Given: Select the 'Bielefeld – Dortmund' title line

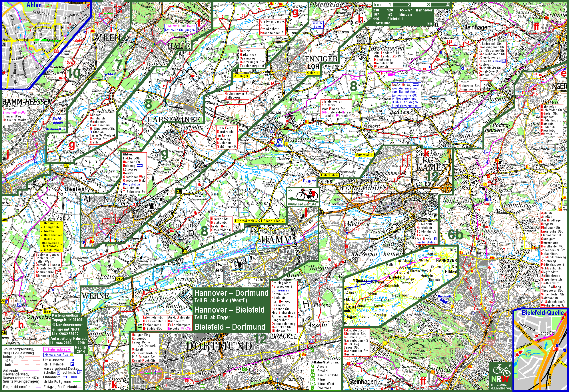Looking at the screenshot, I should click(x=230, y=327).
